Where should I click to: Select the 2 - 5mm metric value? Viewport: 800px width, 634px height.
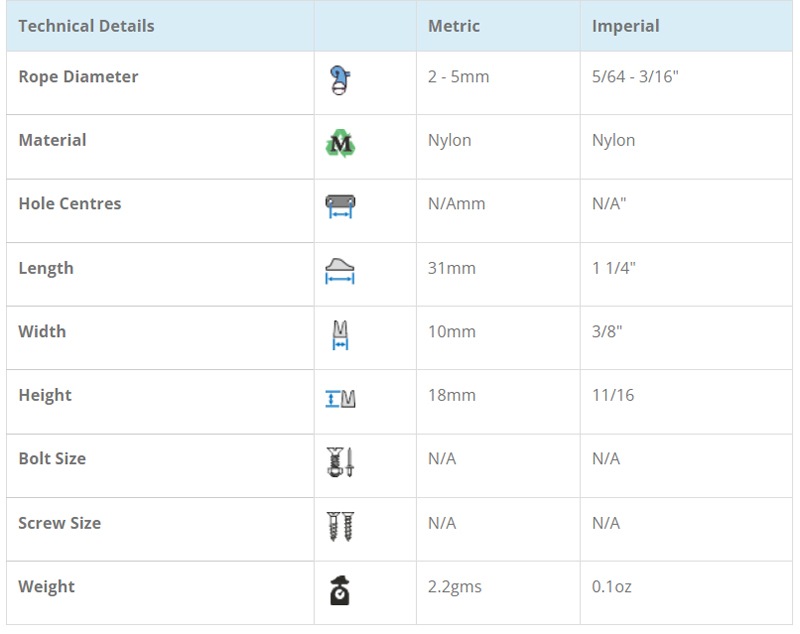click(458, 77)
